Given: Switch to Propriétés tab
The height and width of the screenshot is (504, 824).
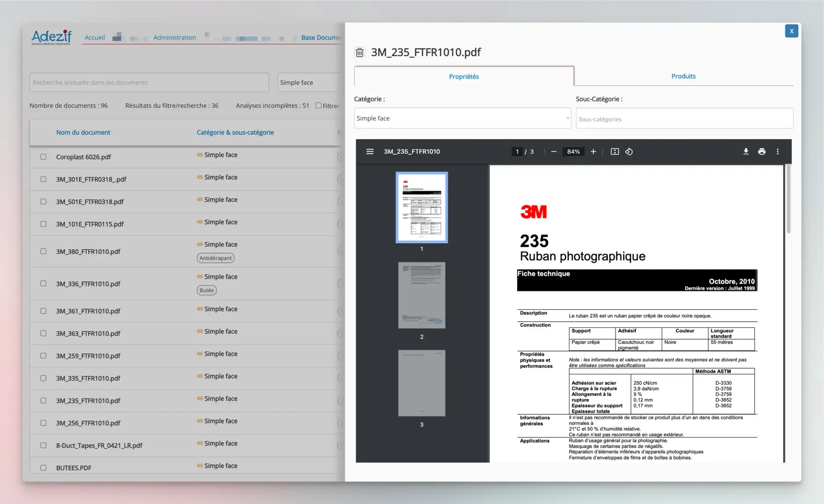Looking at the screenshot, I should click(464, 76).
